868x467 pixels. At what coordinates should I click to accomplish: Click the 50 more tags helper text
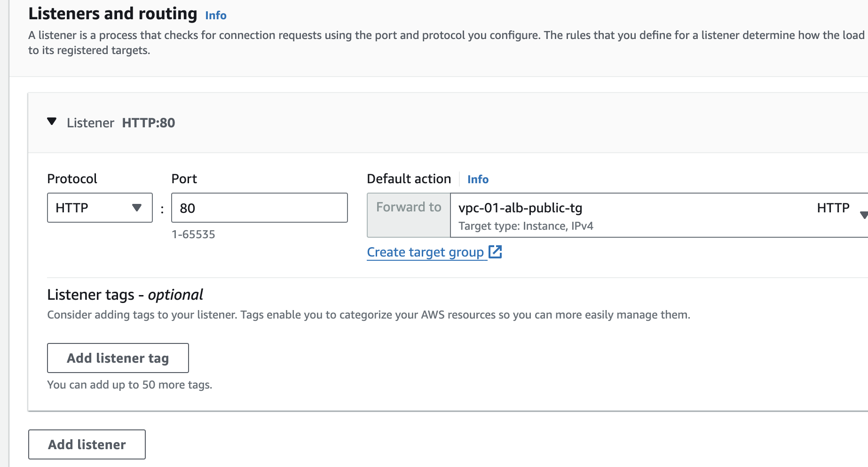pos(130,385)
